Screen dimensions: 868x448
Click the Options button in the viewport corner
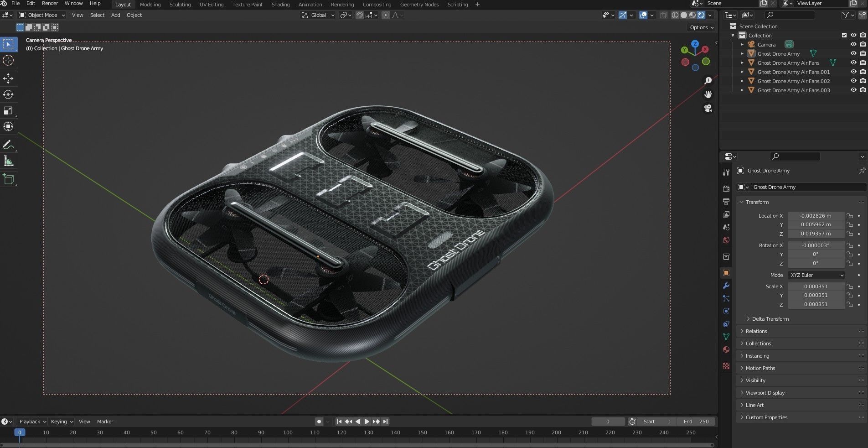(700, 27)
